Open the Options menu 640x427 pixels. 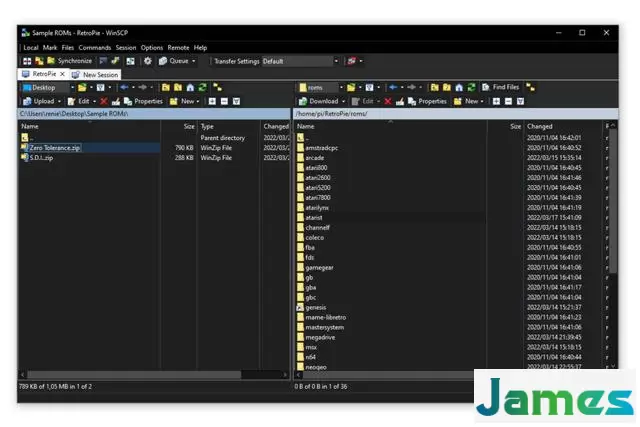152,48
